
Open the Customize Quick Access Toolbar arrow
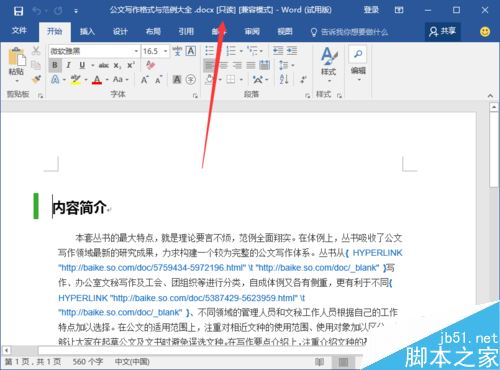coord(76,11)
